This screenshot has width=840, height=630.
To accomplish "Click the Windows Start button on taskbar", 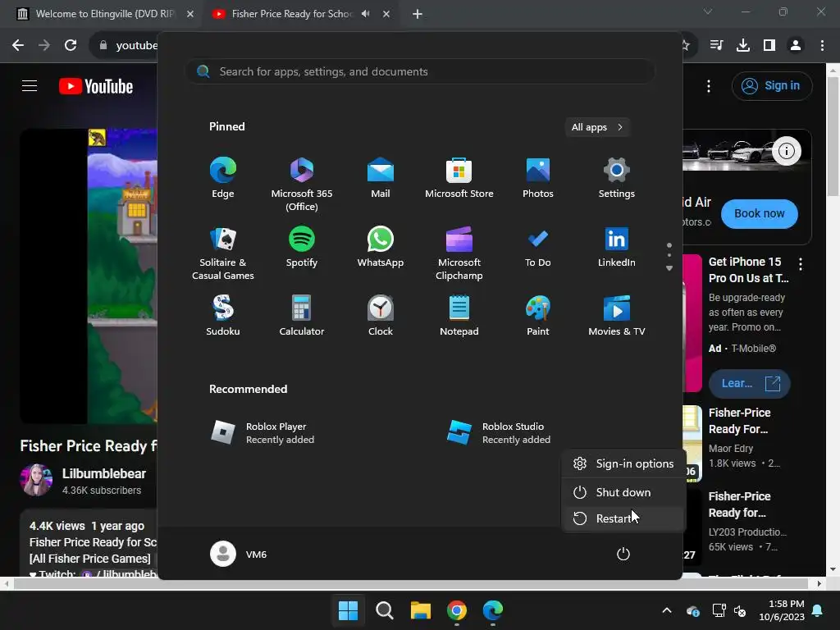I will 348,610.
